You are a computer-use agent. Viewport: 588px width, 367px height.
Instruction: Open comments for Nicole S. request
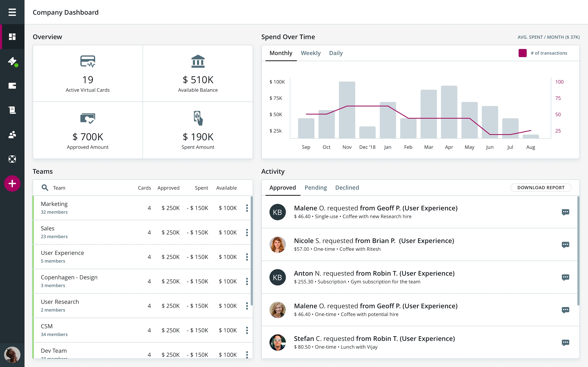565,245
